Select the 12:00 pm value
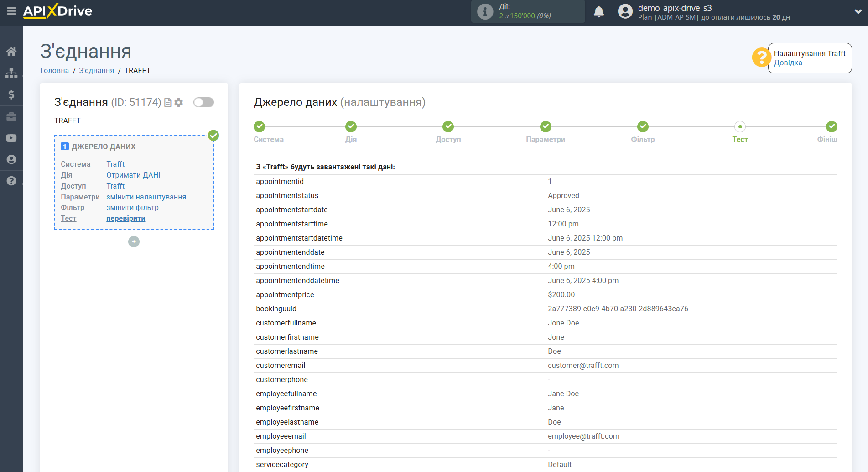The height and width of the screenshot is (472, 868). [563, 224]
